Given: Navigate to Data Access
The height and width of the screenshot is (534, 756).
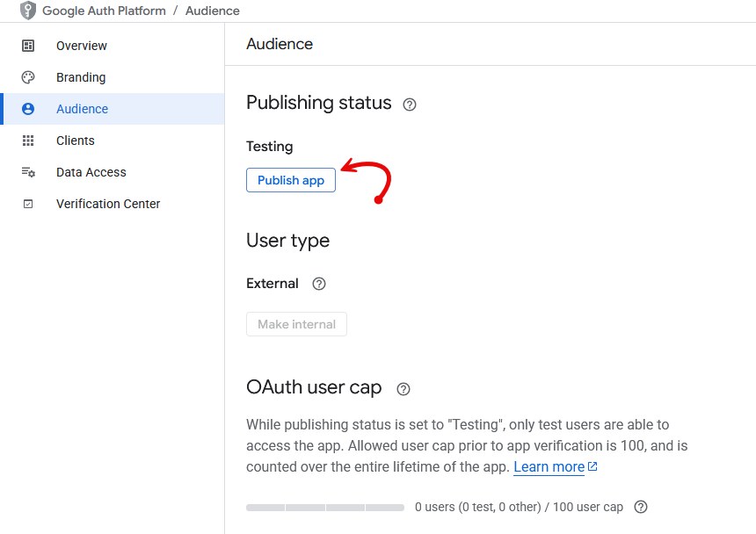Looking at the screenshot, I should [x=113, y=172].
